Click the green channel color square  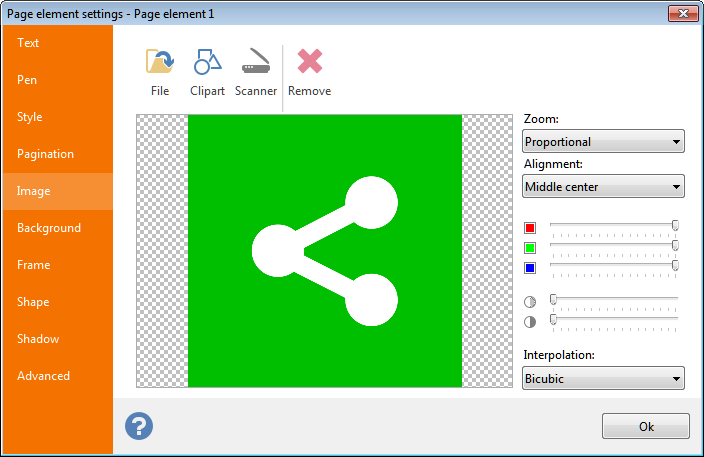[x=530, y=247]
